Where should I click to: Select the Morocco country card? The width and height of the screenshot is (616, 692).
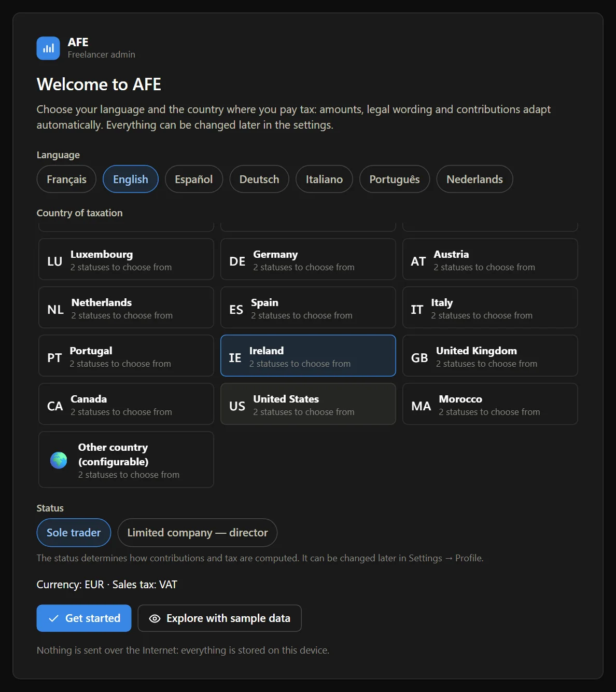coord(490,404)
